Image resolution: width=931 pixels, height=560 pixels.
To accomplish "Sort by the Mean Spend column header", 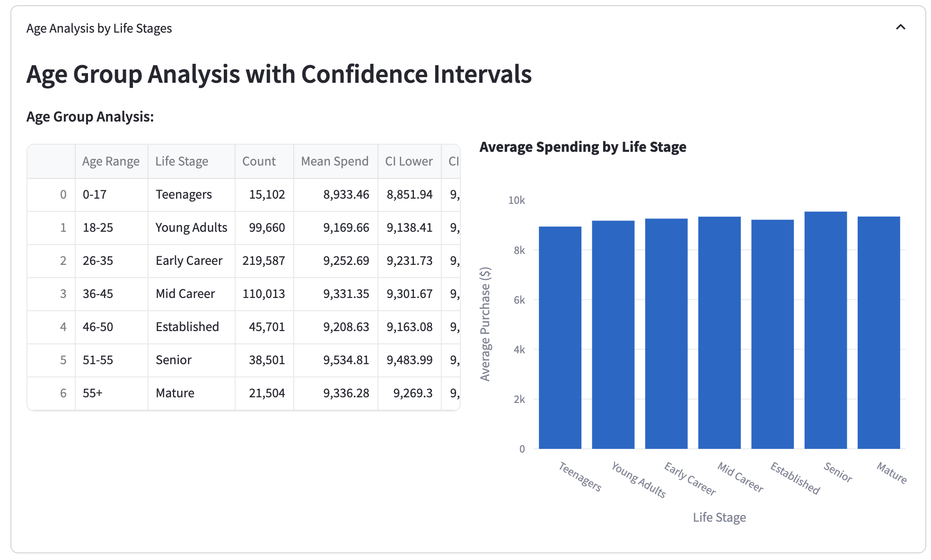I will (x=334, y=161).
